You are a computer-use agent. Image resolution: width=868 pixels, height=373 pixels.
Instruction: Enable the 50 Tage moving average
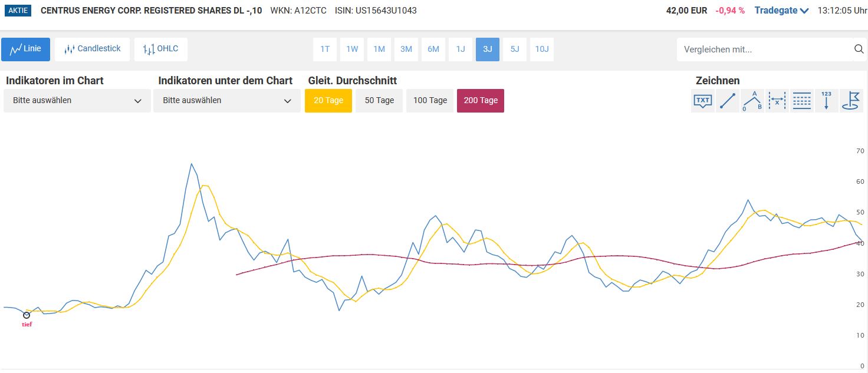(x=379, y=101)
